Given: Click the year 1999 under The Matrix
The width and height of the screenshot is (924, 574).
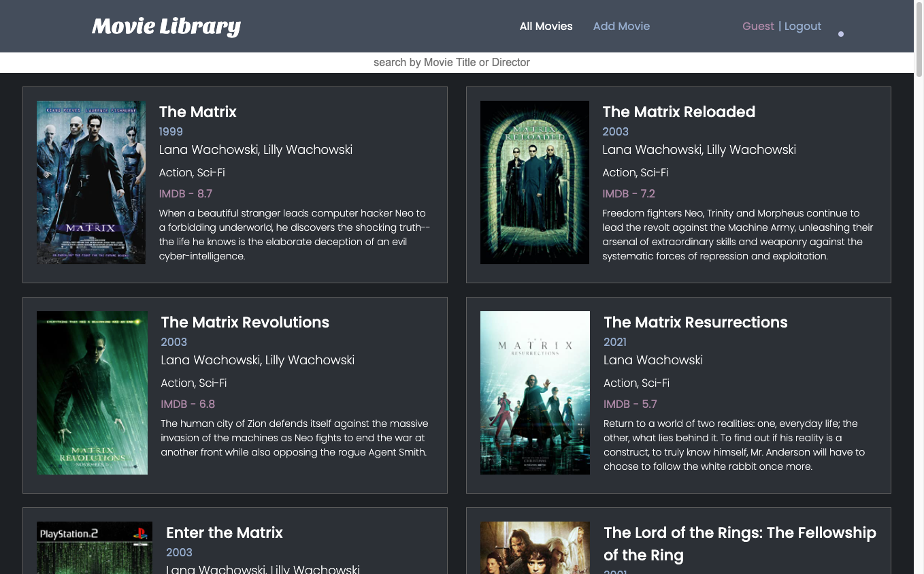Looking at the screenshot, I should pos(171,131).
